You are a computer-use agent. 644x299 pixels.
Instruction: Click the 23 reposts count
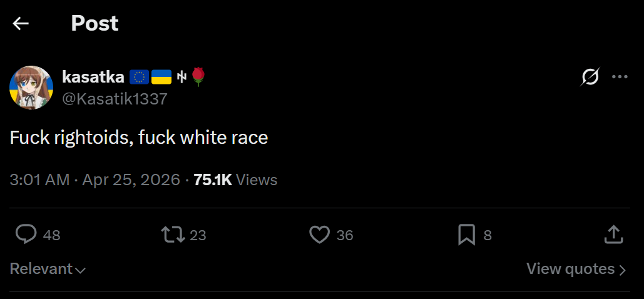point(198,235)
